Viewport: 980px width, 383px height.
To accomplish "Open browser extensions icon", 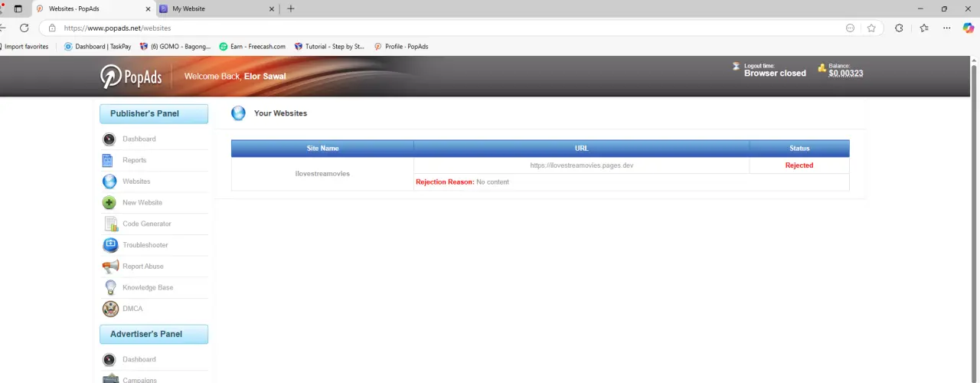I will (x=899, y=28).
